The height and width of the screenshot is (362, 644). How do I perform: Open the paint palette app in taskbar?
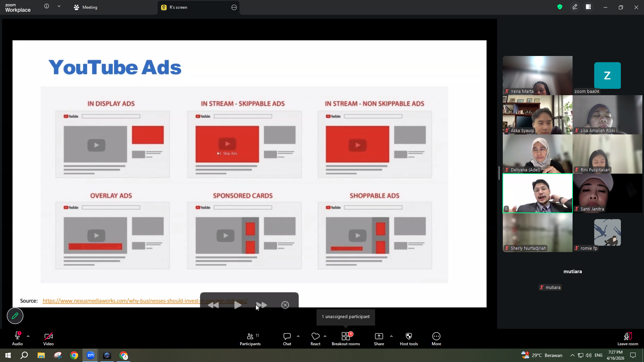[58, 355]
